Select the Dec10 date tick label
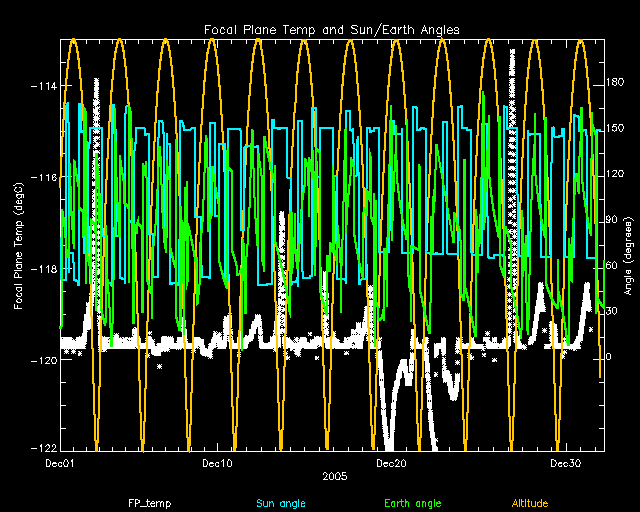Viewport: 640px width, 512px height. pyautogui.click(x=217, y=463)
